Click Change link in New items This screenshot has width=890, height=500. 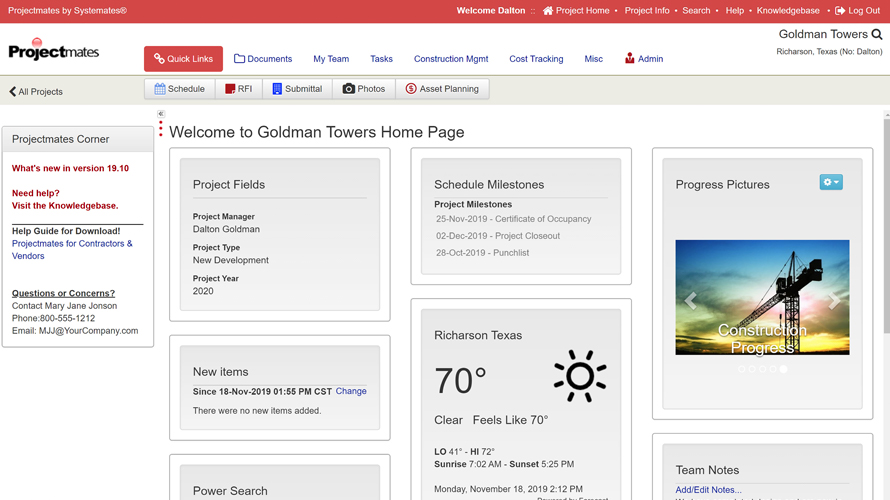tap(351, 391)
